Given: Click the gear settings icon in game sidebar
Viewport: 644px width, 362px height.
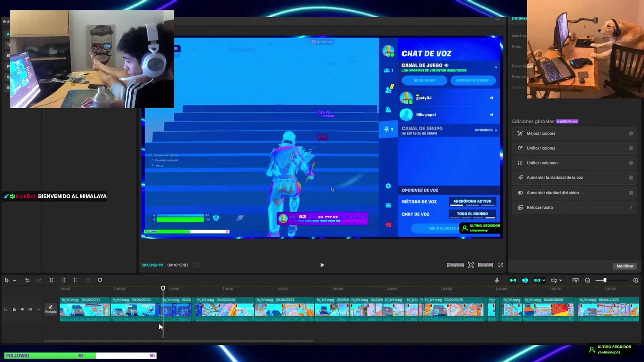Looking at the screenshot, I should 388,186.
